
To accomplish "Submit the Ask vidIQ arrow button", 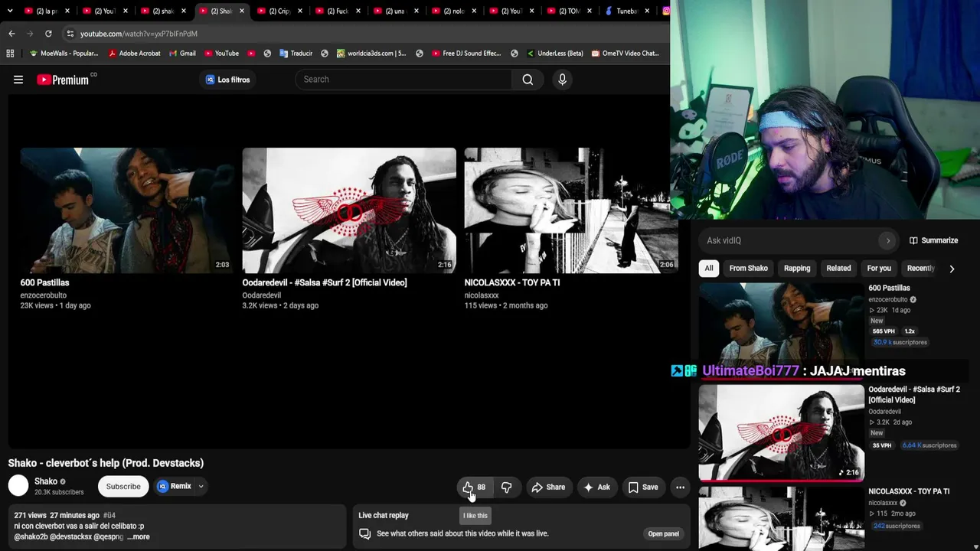I will pyautogui.click(x=888, y=240).
